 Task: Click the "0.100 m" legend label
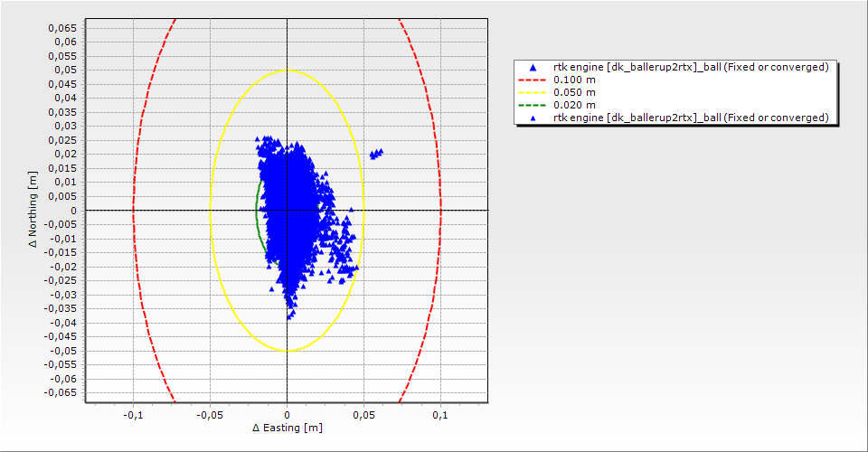tap(575, 80)
